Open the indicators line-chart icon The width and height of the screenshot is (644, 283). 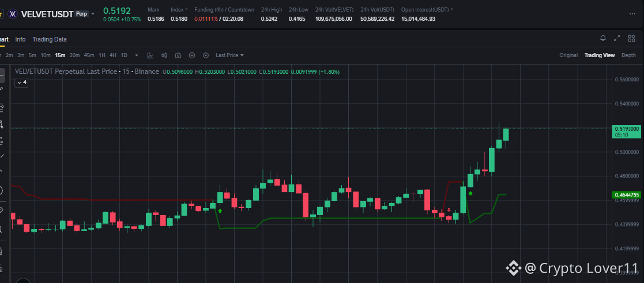point(150,55)
